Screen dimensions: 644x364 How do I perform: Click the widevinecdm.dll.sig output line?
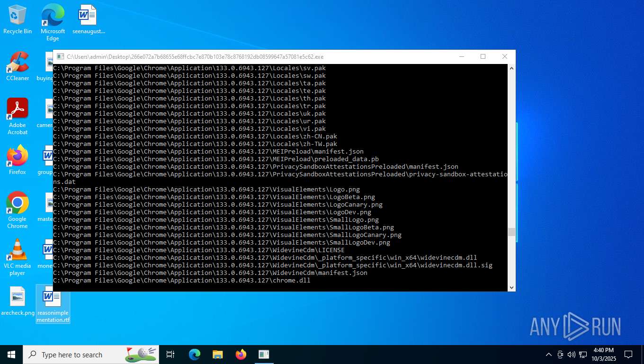273,265
